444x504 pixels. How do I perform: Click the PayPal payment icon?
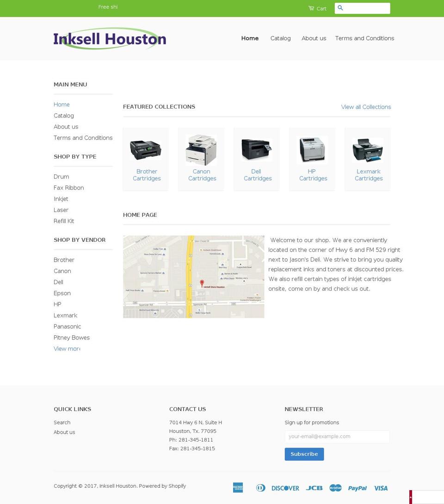357,488
